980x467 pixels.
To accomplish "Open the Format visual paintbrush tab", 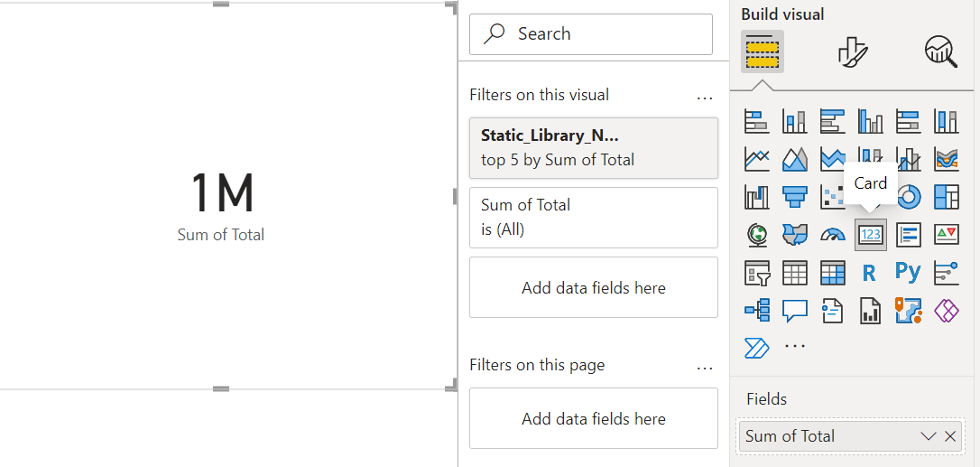I will click(853, 51).
